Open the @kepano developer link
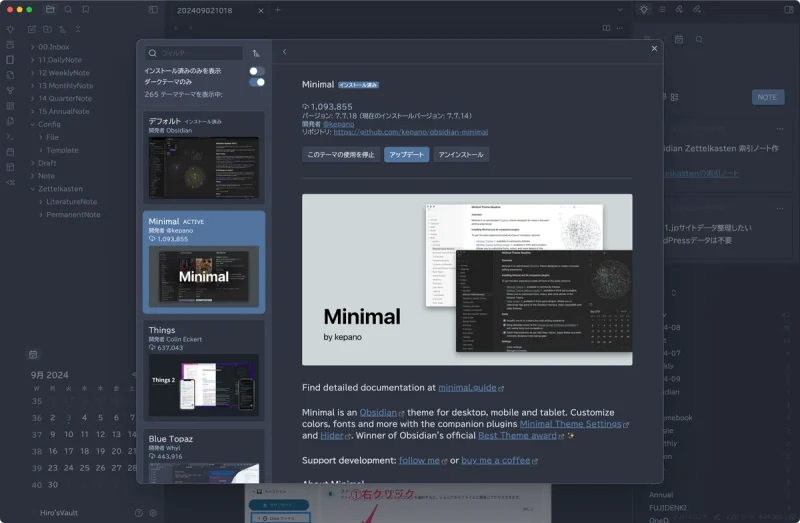This screenshot has height=523, width=800. coord(338,124)
